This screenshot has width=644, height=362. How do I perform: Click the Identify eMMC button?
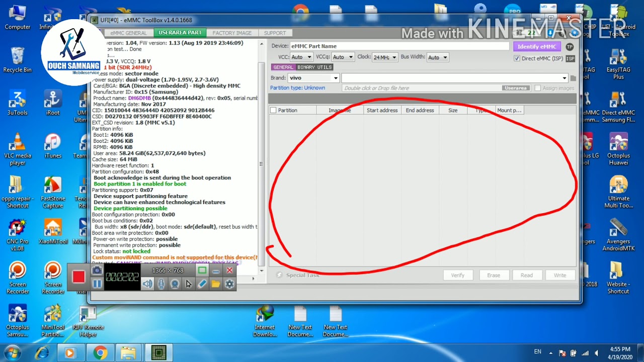pos(537,46)
